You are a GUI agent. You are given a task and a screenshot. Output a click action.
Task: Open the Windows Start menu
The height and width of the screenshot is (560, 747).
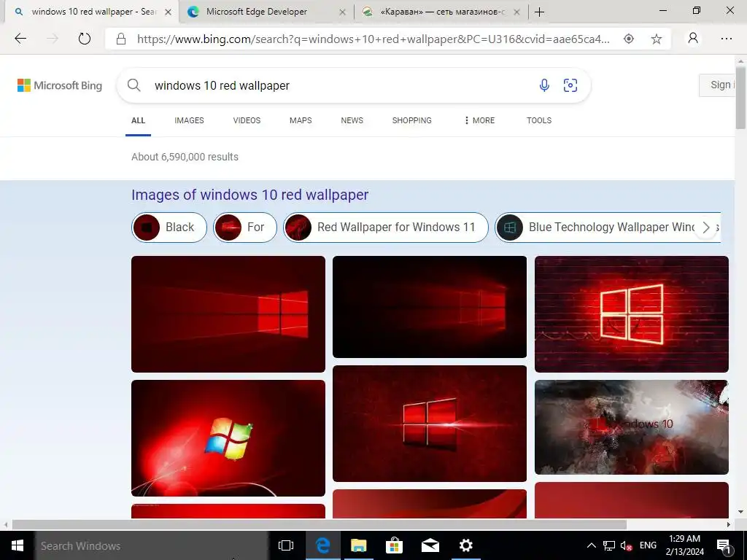point(18,545)
